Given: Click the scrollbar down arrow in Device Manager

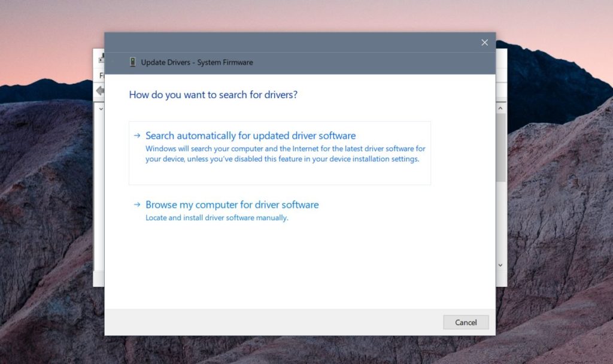Looking at the screenshot, I should (x=500, y=264).
